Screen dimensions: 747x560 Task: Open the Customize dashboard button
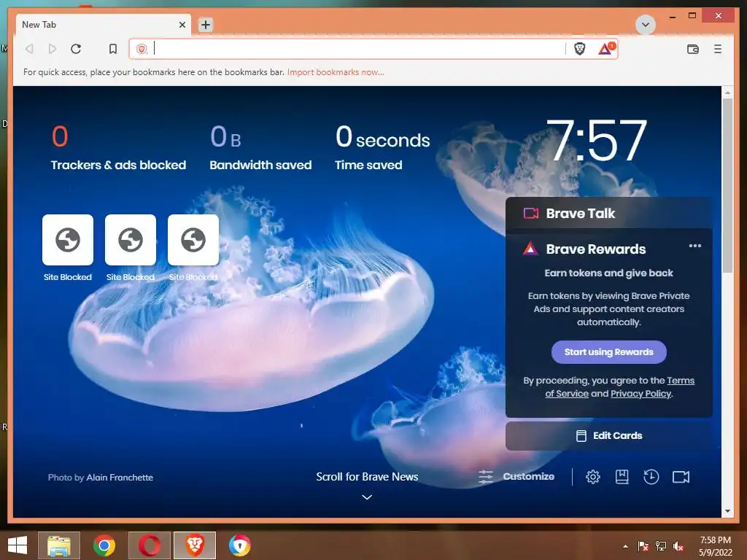click(x=516, y=477)
